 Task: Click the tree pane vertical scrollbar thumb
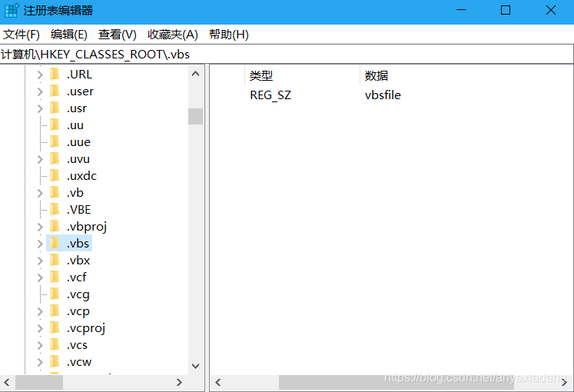click(x=195, y=116)
